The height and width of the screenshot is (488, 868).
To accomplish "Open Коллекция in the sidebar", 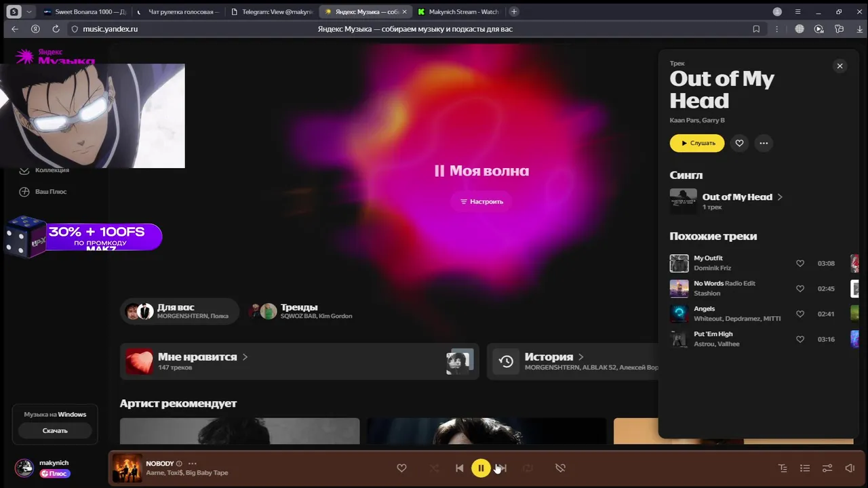I will pyautogui.click(x=44, y=170).
